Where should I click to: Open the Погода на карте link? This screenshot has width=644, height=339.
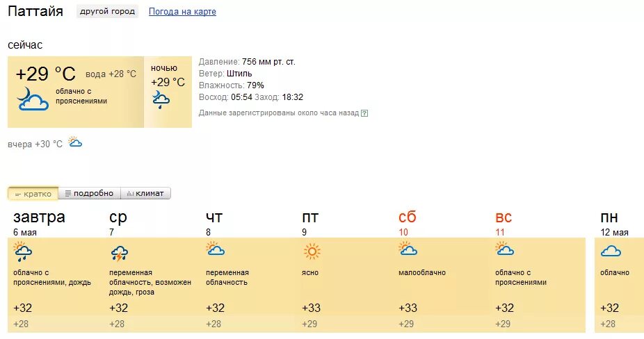point(182,12)
